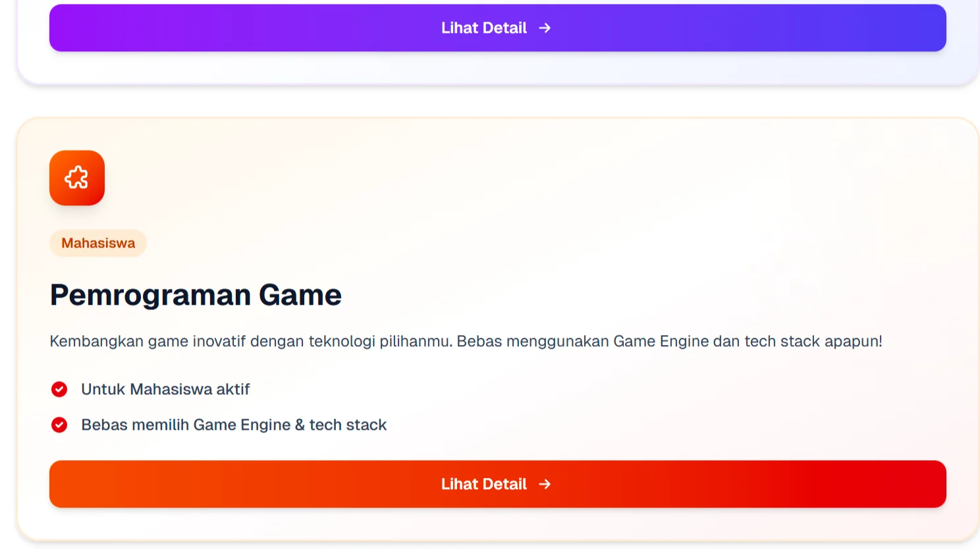This screenshot has height=551, width=980.
Task: Click the Pemrograman Game heading
Action: [196, 295]
